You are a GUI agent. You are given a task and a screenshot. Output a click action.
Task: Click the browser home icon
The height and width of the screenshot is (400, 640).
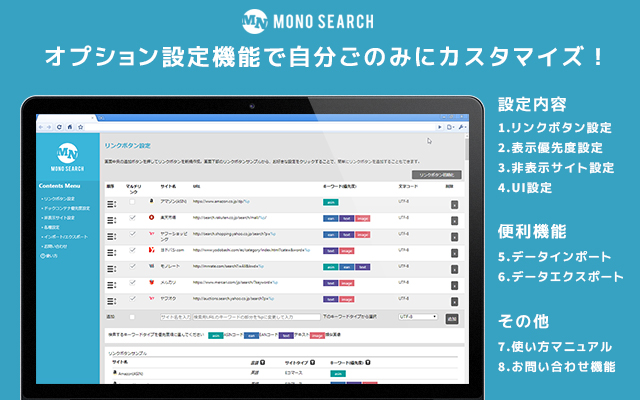[70, 127]
